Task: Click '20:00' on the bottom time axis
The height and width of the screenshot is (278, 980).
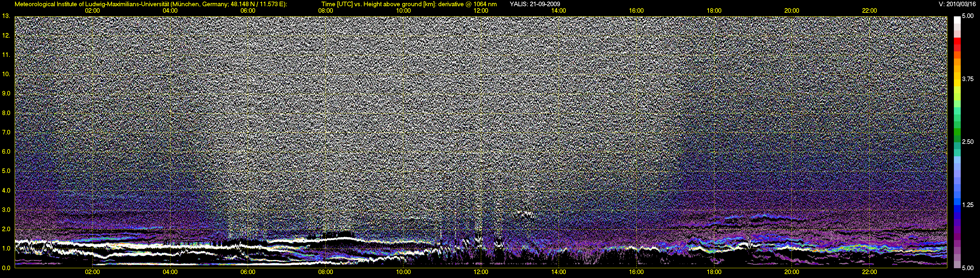Action: click(792, 272)
